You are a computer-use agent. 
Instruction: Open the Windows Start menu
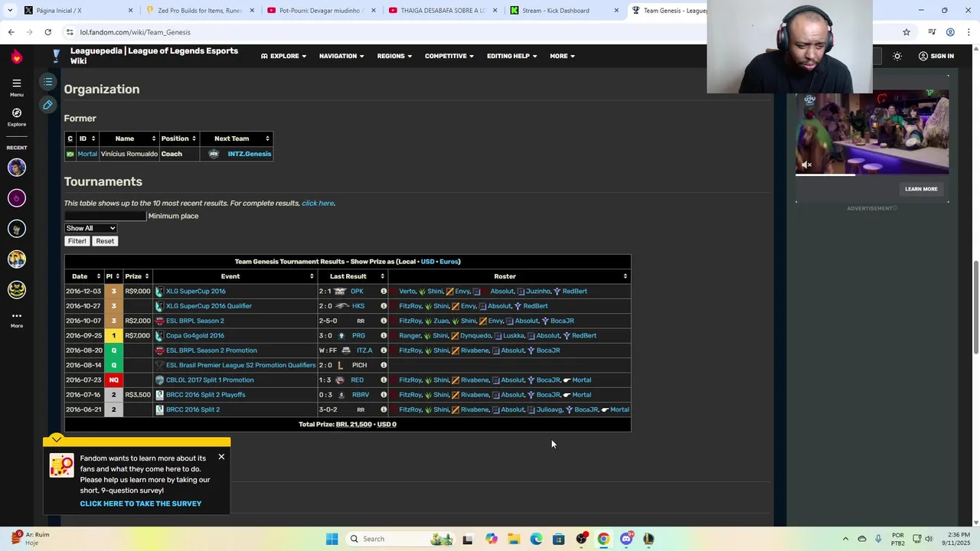332,539
